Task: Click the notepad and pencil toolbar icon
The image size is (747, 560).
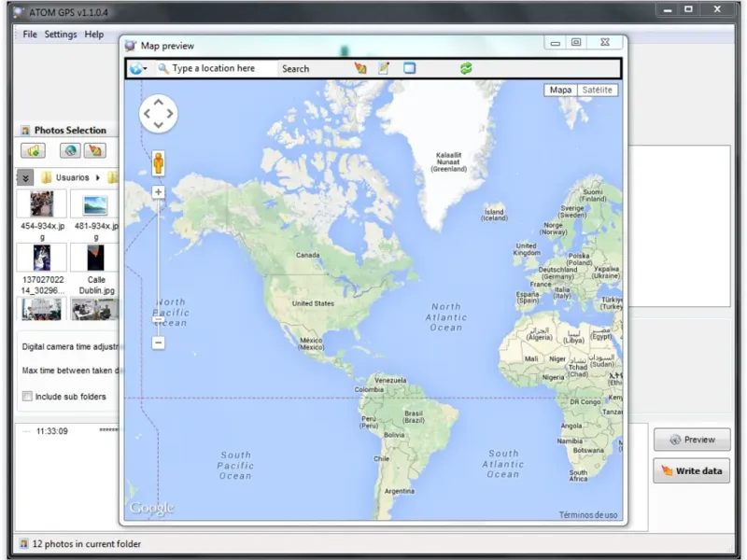Action: point(384,68)
